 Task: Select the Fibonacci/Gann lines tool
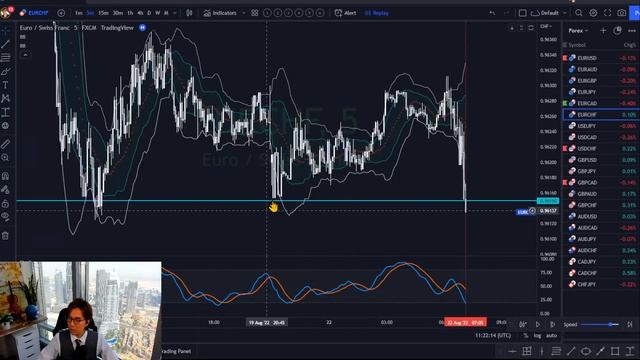pos(6,58)
